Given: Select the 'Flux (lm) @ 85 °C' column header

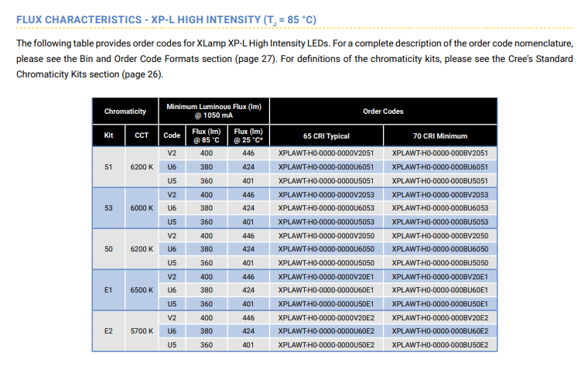Looking at the screenshot, I should pyautogui.click(x=207, y=136).
